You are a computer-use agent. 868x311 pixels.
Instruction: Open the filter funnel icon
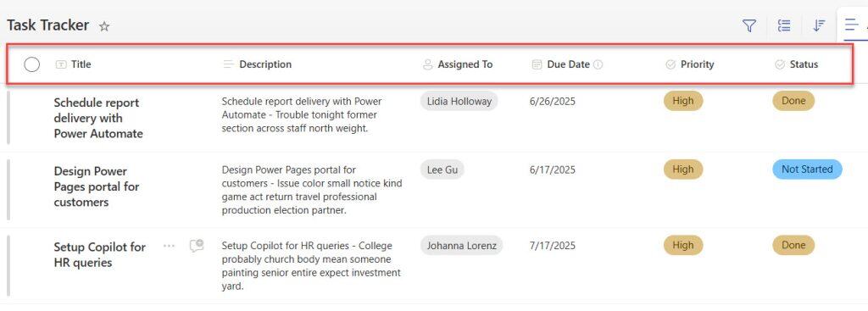[x=749, y=25]
